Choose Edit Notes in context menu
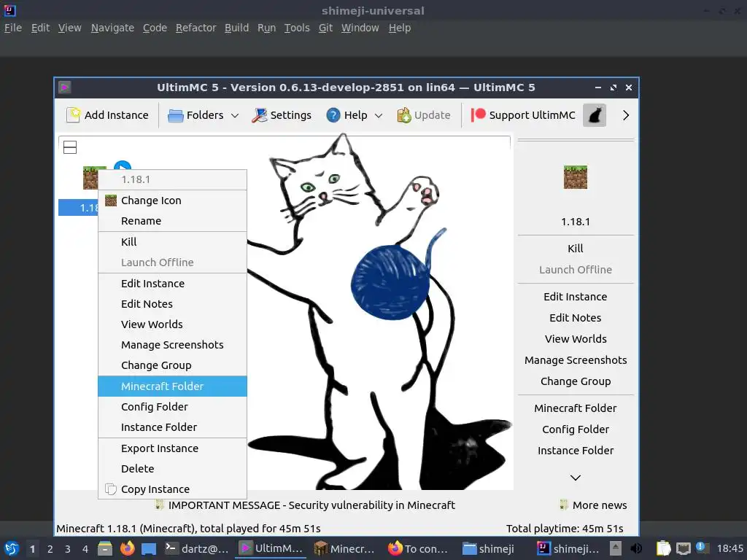This screenshot has height=560, width=747. click(172, 304)
